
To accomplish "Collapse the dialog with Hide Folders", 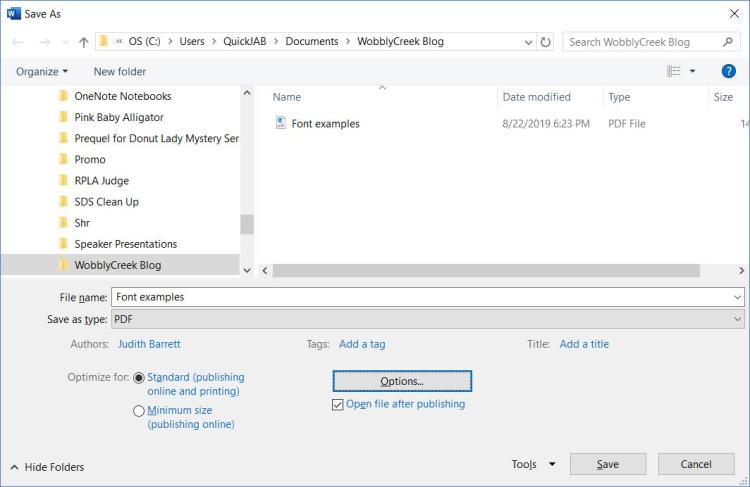I will coord(46,467).
